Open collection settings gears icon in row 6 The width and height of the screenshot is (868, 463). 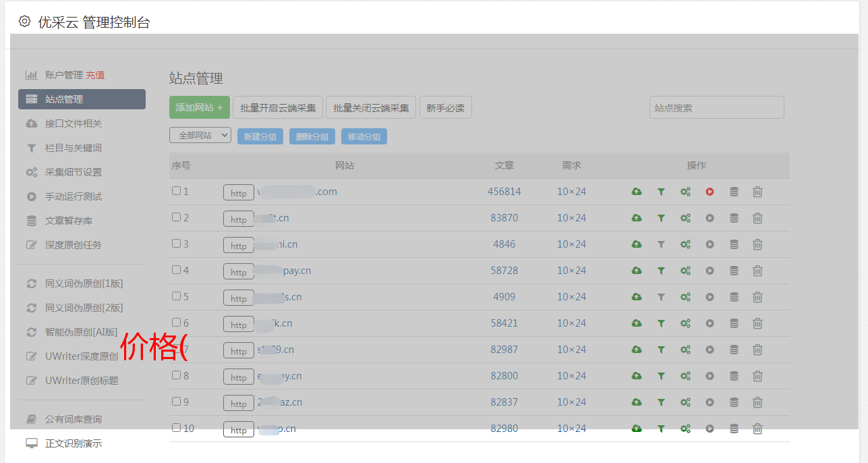point(685,323)
